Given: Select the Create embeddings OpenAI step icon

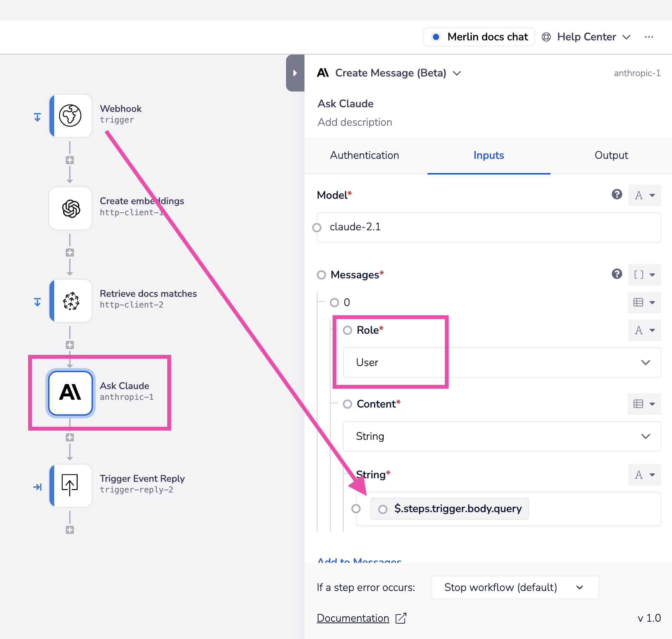Looking at the screenshot, I should [x=71, y=208].
